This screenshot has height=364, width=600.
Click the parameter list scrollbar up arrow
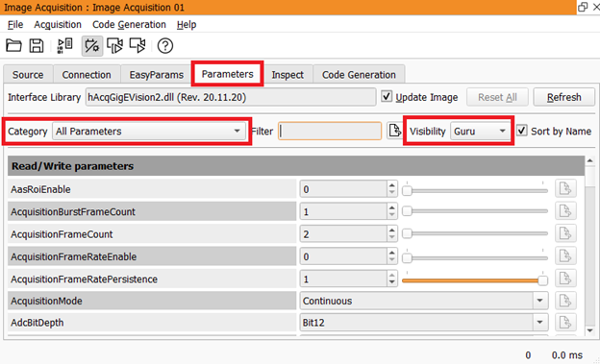pyautogui.click(x=590, y=161)
